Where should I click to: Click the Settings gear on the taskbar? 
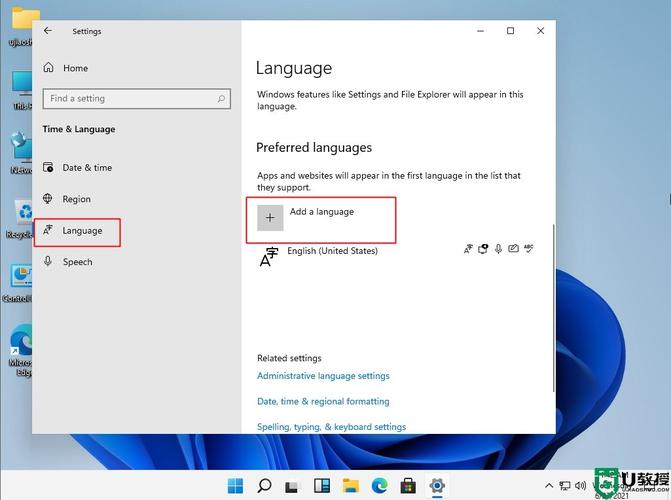(x=437, y=486)
